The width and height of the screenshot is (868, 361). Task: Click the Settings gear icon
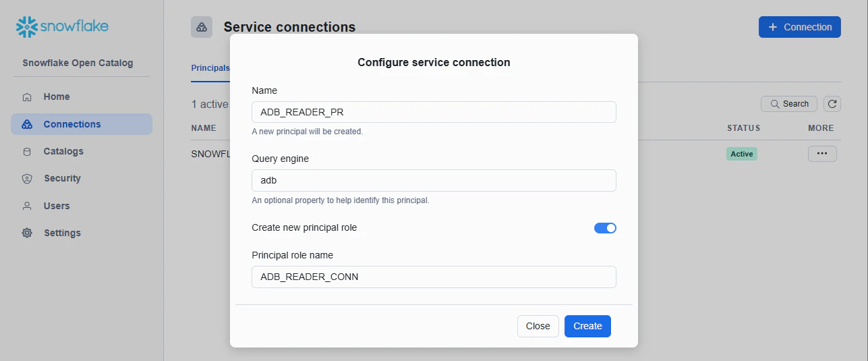27,233
